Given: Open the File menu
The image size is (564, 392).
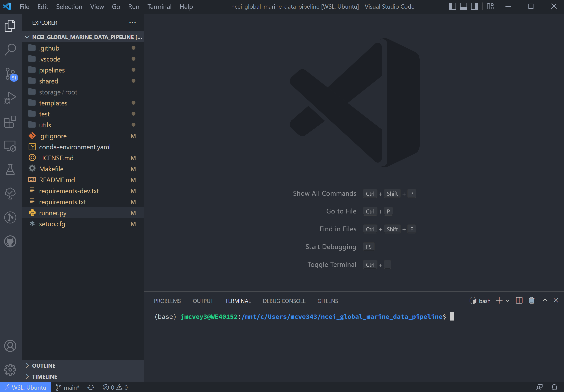Looking at the screenshot, I should coord(24,7).
